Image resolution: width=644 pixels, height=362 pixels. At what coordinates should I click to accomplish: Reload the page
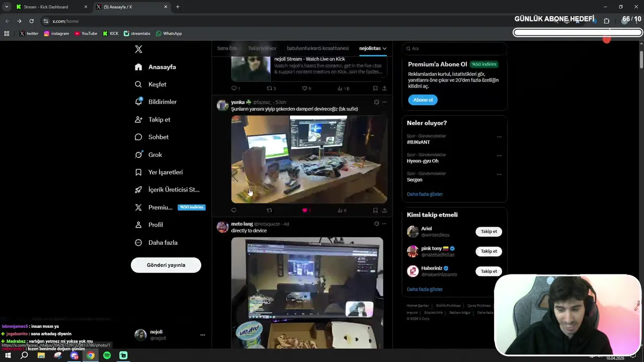point(31,21)
